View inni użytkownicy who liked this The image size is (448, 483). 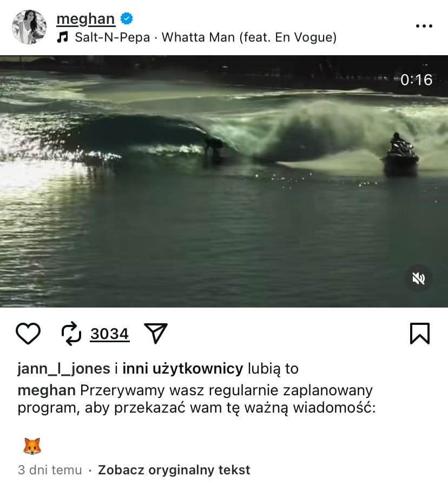(182, 369)
